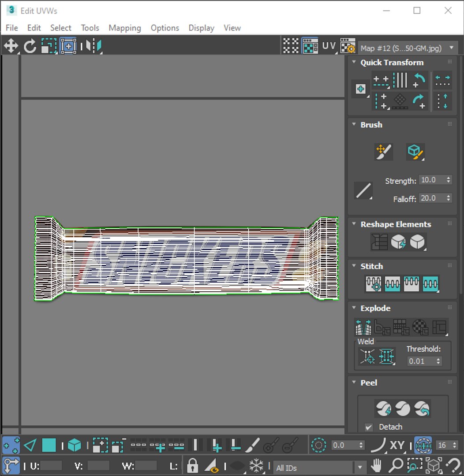The height and width of the screenshot is (476, 464).
Task: Toggle the Lock Selection padlock
Action: [192, 465]
